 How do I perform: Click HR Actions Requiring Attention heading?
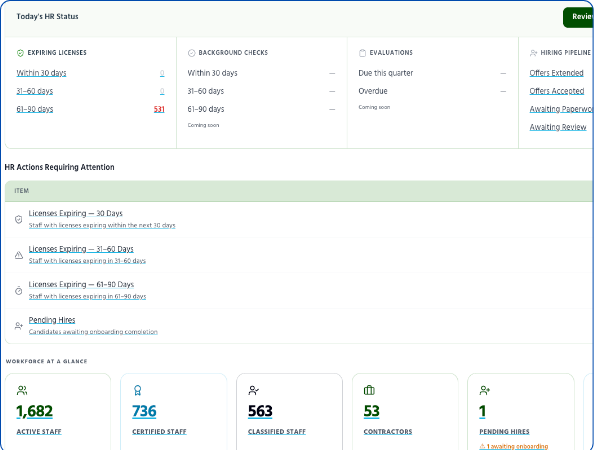[x=59, y=167]
